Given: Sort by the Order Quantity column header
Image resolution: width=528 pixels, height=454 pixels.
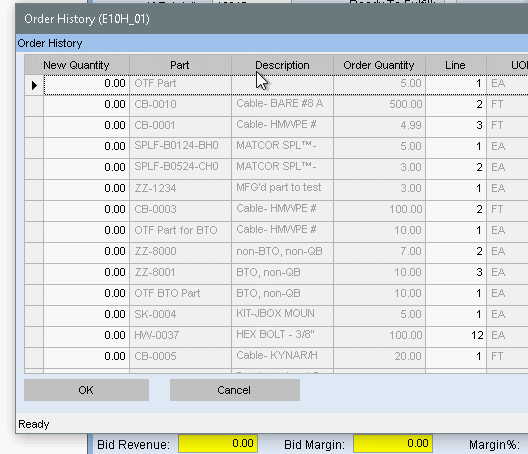Looking at the screenshot, I should click(x=379, y=65).
